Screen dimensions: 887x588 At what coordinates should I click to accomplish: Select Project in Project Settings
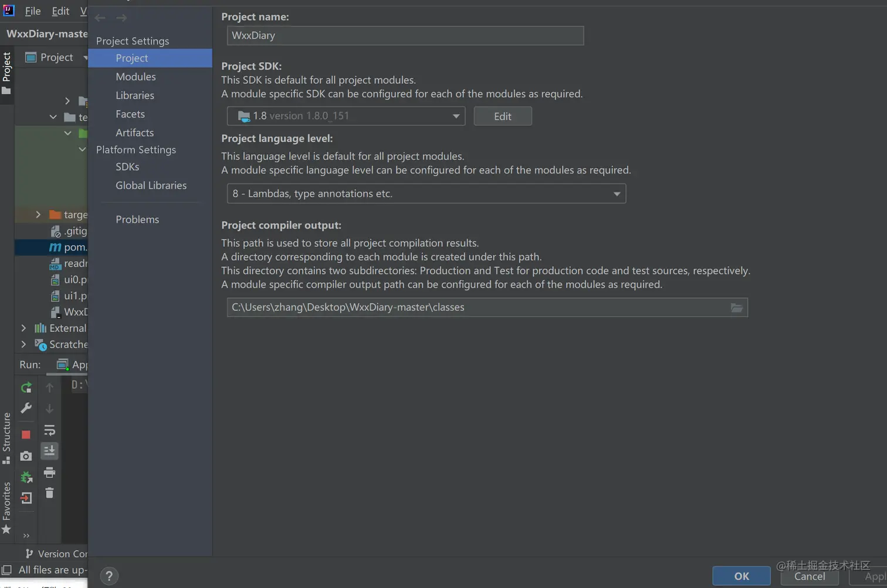tap(150, 58)
